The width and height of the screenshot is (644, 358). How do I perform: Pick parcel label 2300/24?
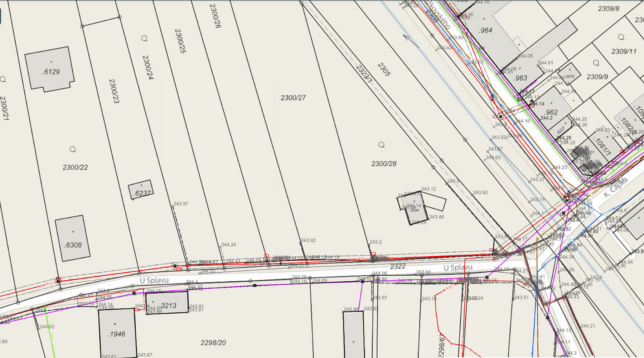(x=147, y=67)
